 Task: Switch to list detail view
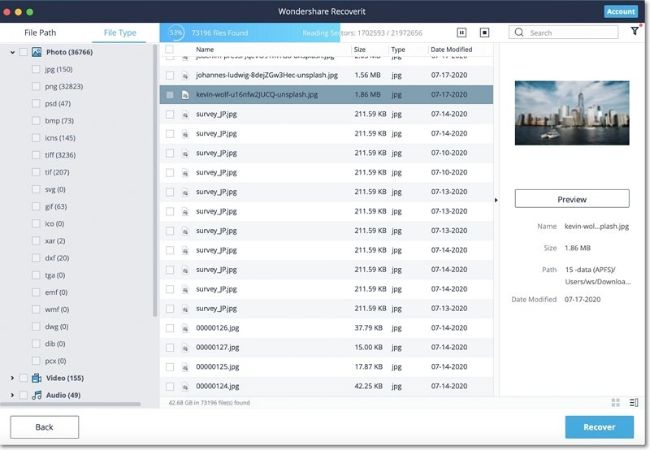634,402
